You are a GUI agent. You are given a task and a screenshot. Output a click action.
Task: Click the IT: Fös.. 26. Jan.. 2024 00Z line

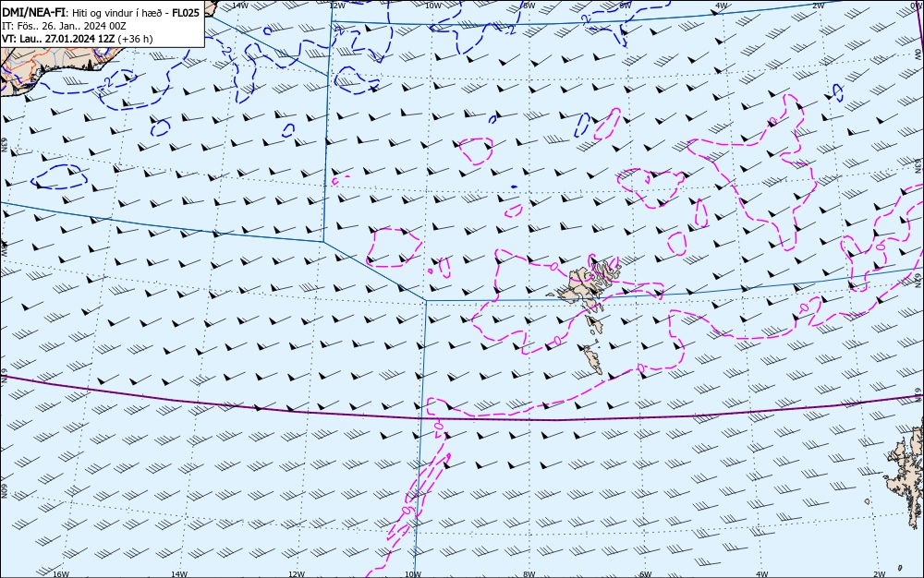point(65,26)
